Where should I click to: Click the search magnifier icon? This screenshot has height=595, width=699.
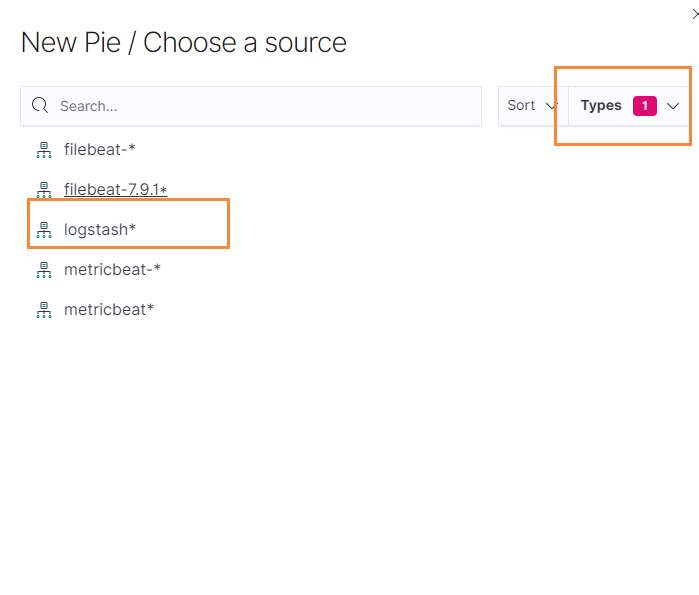(x=41, y=106)
